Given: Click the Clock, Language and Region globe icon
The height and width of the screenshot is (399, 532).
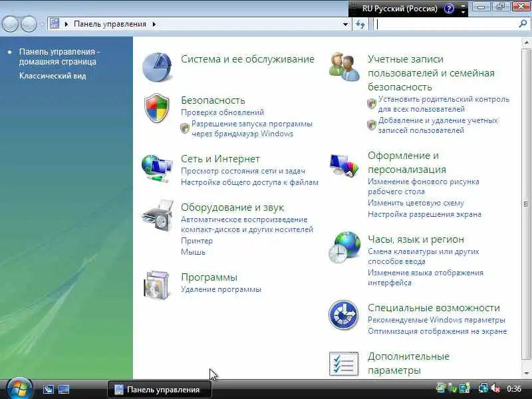Looking at the screenshot, I should click(344, 247).
